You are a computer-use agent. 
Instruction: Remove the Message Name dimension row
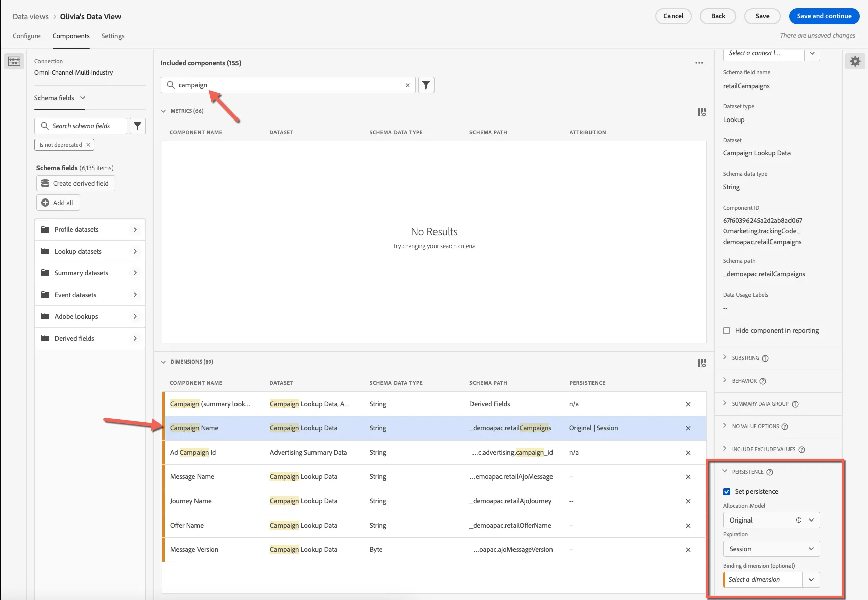(688, 477)
